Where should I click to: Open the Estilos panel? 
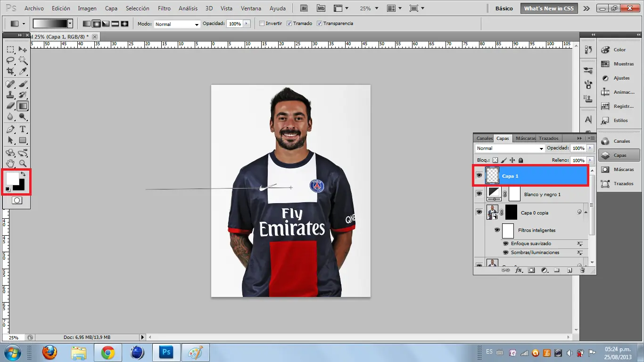point(619,120)
